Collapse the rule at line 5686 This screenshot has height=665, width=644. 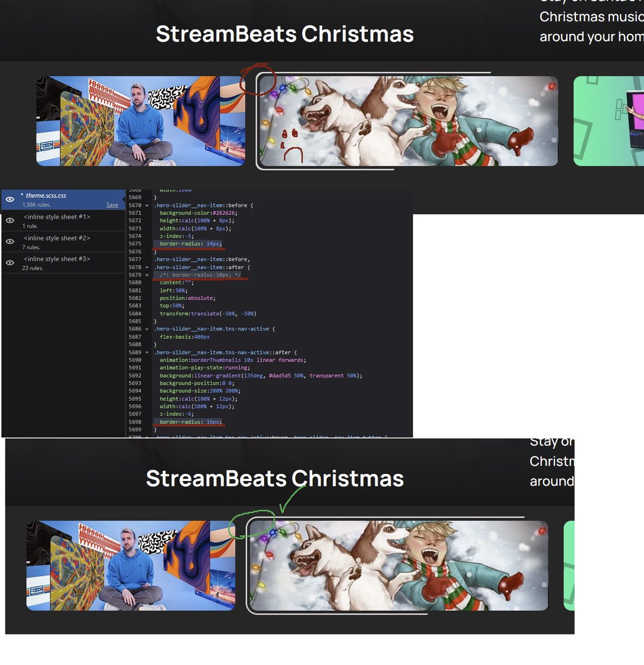(147, 329)
